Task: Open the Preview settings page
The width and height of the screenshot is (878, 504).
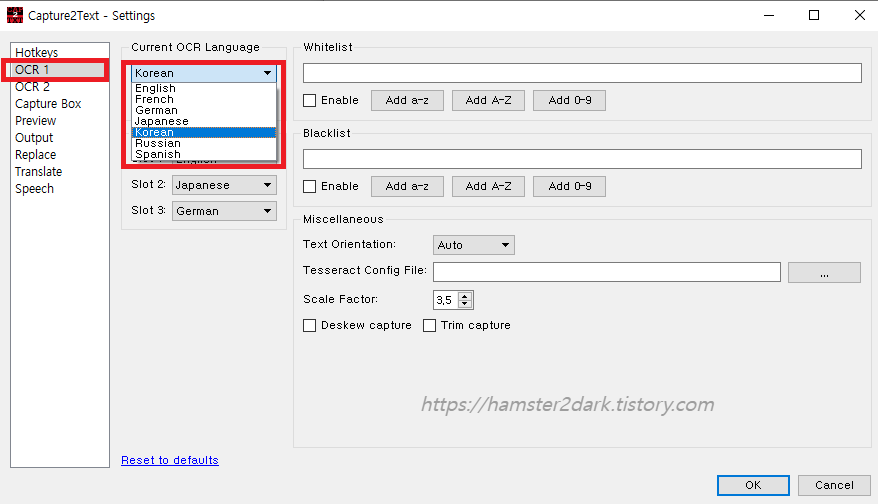Action: point(35,121)
